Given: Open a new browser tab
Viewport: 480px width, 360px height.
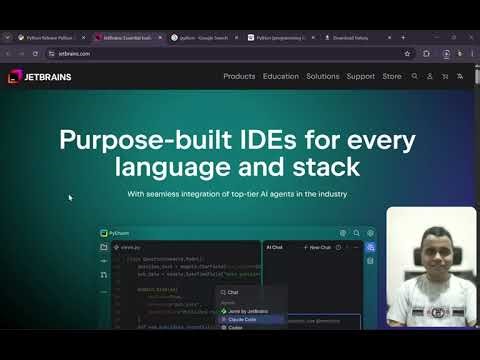Looking at the screenshot, I should coord(403,38).
